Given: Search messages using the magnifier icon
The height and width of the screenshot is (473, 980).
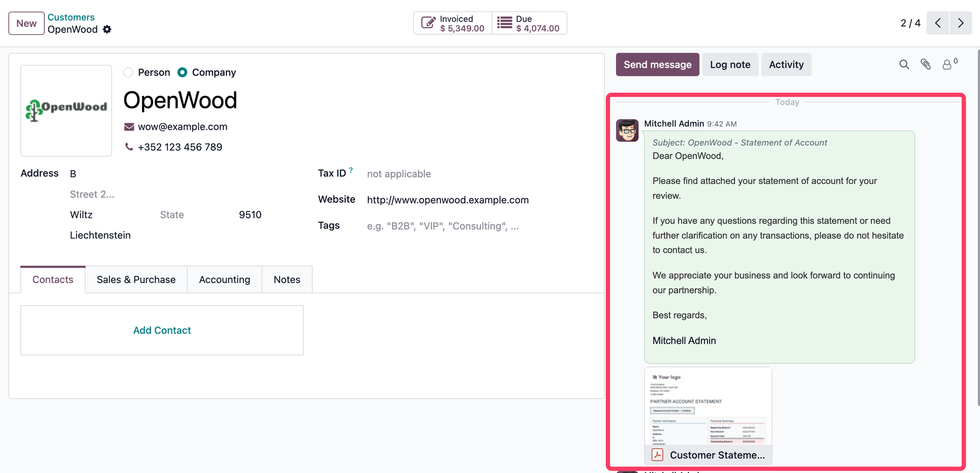Looking at the screenshot, I should coord(904,64).
